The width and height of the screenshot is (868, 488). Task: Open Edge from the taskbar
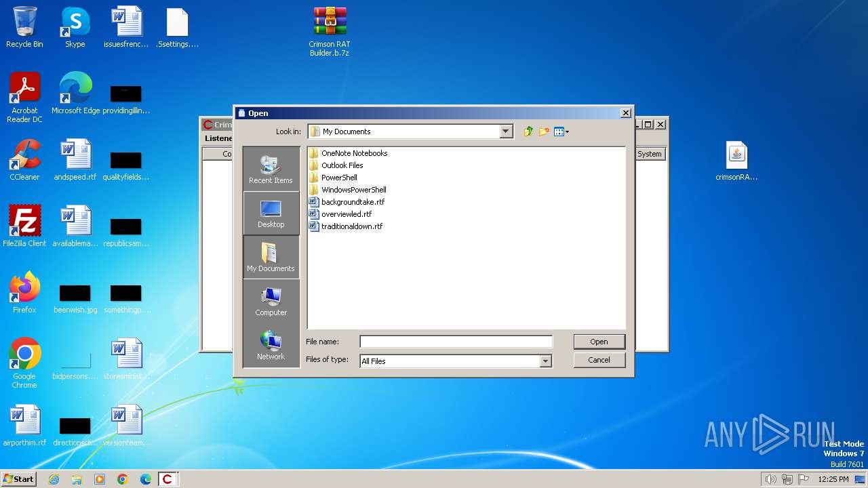click(146, 479)
